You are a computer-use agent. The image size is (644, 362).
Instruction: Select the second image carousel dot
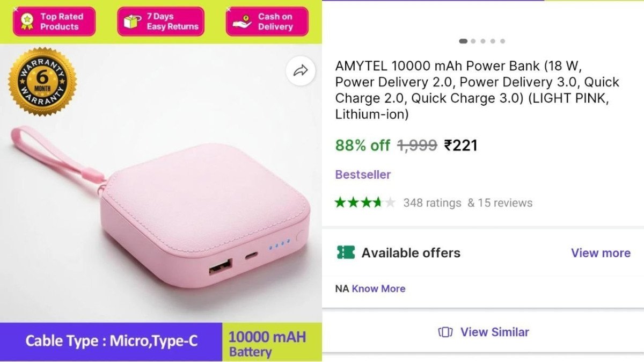point(473,40)
